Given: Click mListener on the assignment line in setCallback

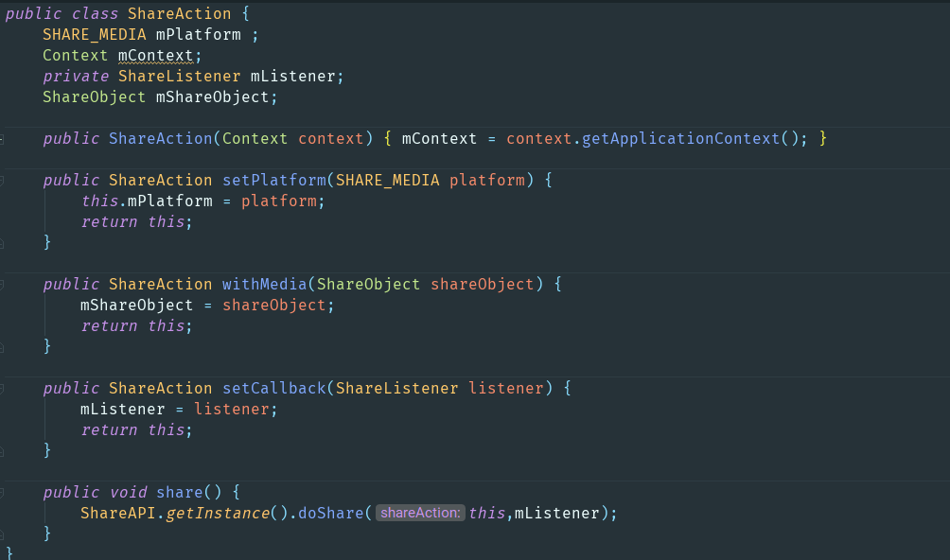Looking at the screenshot, I should (122, 410).
